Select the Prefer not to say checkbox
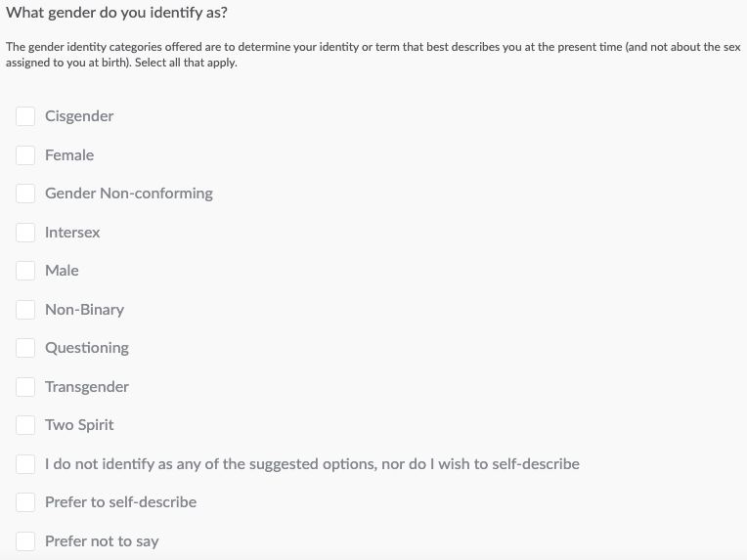747x560 pixels. point(25,541)
